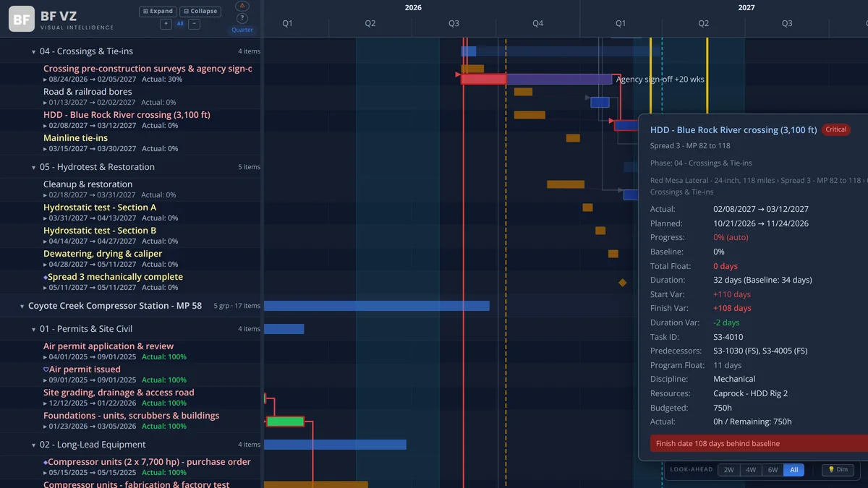Click the minus level button beside All
868x488 pixels.
194,24
